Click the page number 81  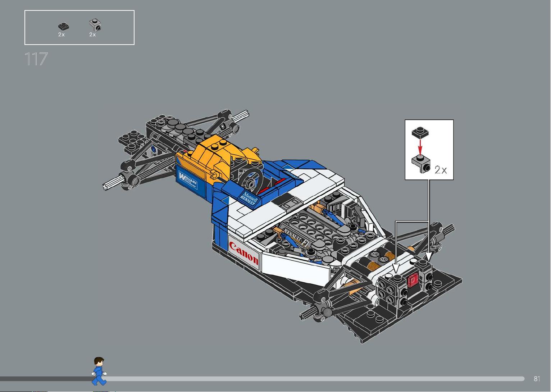(537, 379)
